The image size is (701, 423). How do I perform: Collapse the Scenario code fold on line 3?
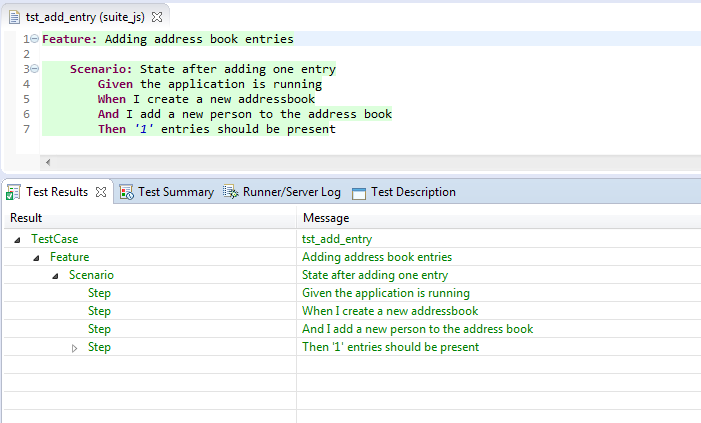33,69
